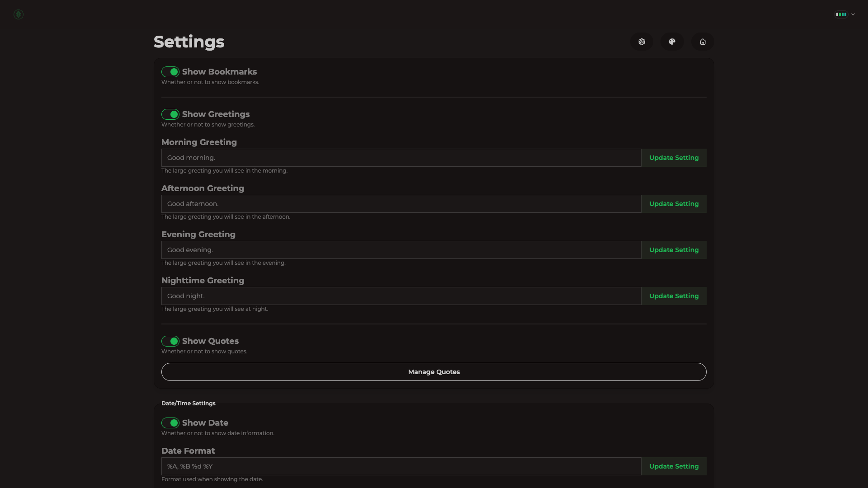The image size is (868, 488).
Task: Update Setting for Evening Greeting
Action: coord(674,250)
